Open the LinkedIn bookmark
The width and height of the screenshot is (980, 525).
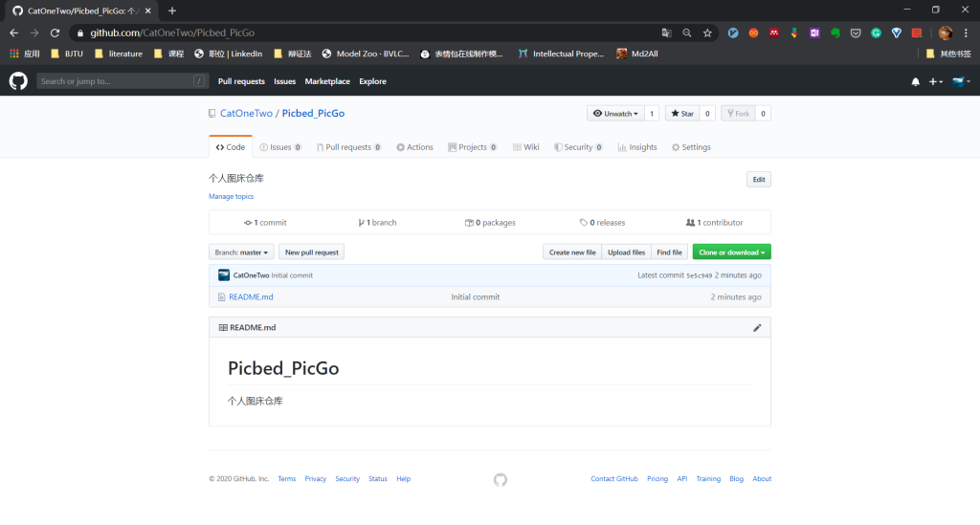tap(228, 54)
